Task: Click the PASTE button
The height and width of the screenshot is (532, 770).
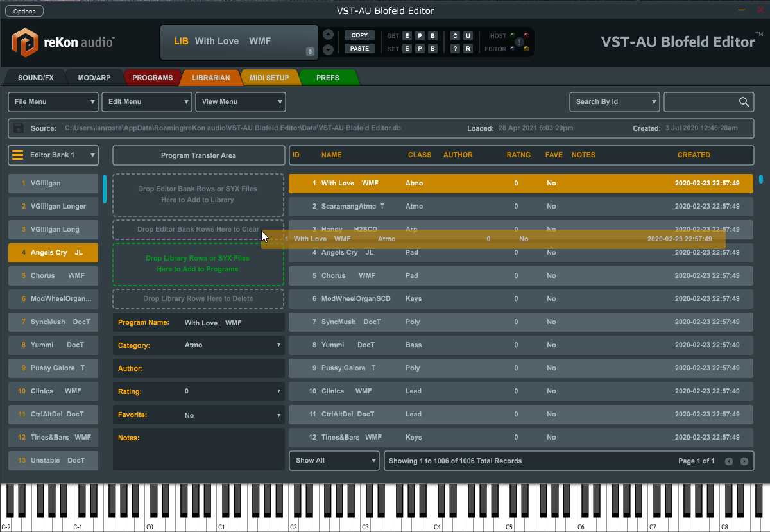Action: [x=359, y=49]
